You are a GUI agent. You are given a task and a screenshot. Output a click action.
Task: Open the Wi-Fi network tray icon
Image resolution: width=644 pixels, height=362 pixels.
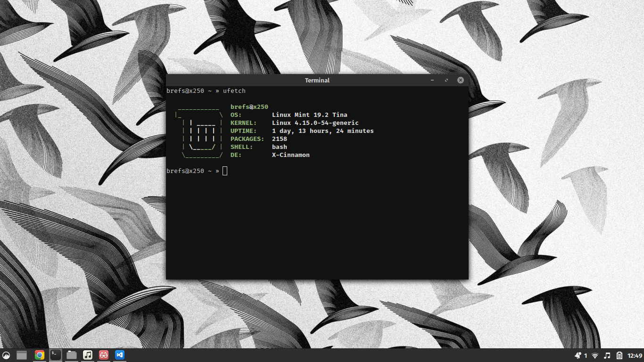point(595,355)
